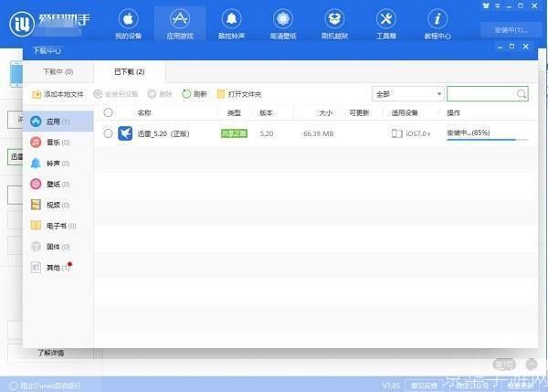Focus the search input field
Viewport: 548px width, 392px height.
pos(481,94)
